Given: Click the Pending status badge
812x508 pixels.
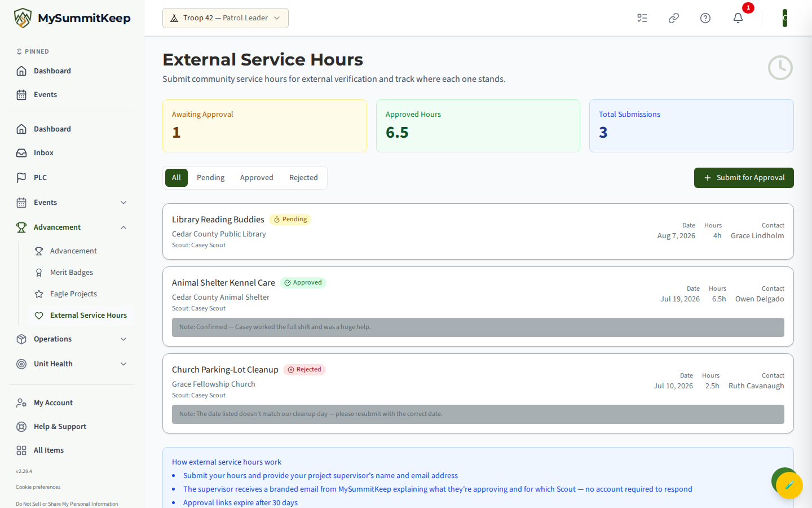Looking at the screenshot, I should coord(290,219).
